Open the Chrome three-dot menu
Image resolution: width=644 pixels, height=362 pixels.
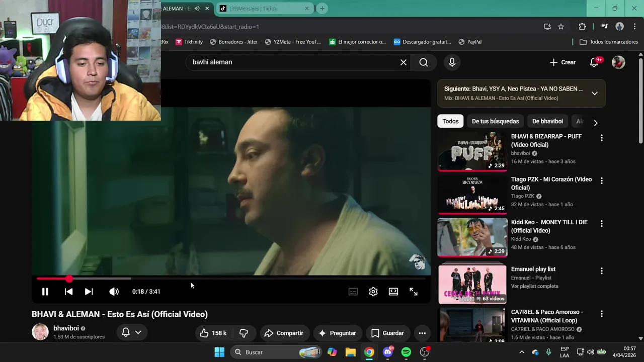click(x=634, y=27)
